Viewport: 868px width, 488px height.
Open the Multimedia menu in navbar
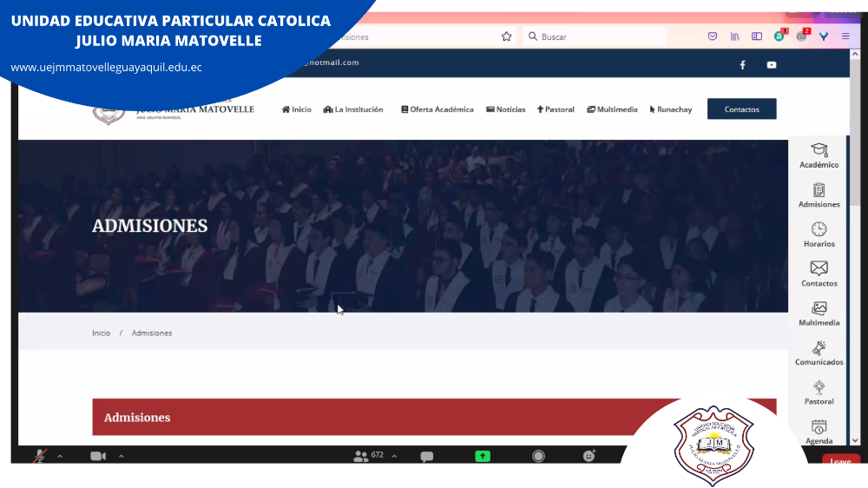[x=612, y=109]
